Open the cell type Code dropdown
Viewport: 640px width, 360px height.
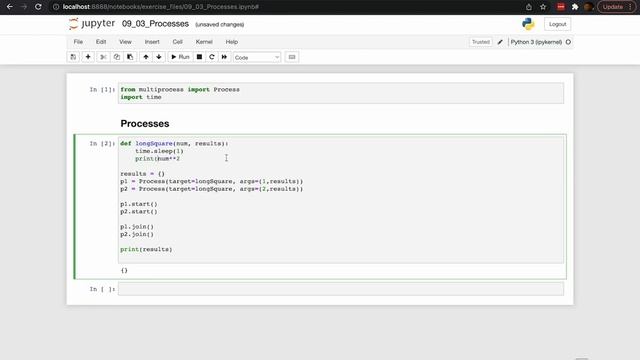point(257,58)
